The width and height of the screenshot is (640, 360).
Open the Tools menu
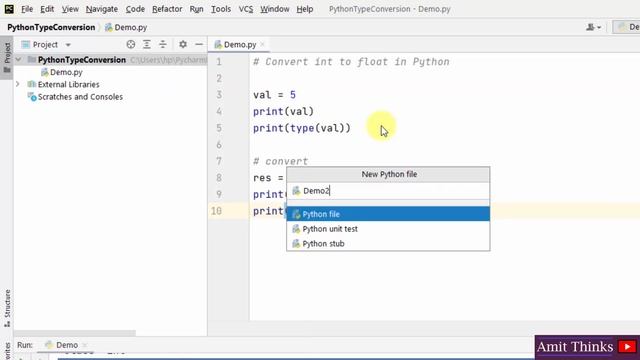tap(221, 9)
